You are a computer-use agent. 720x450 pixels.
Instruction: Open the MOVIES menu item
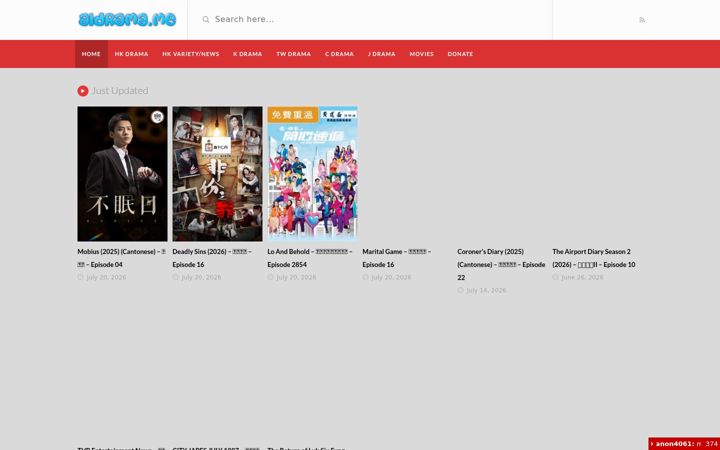tap(422, 54)
